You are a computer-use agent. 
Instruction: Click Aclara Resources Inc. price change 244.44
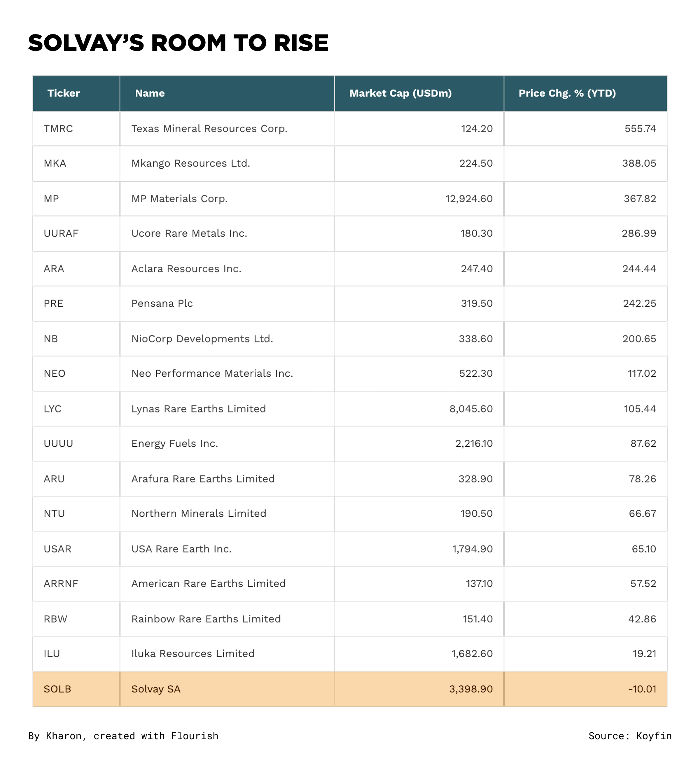tap(639, 269)
